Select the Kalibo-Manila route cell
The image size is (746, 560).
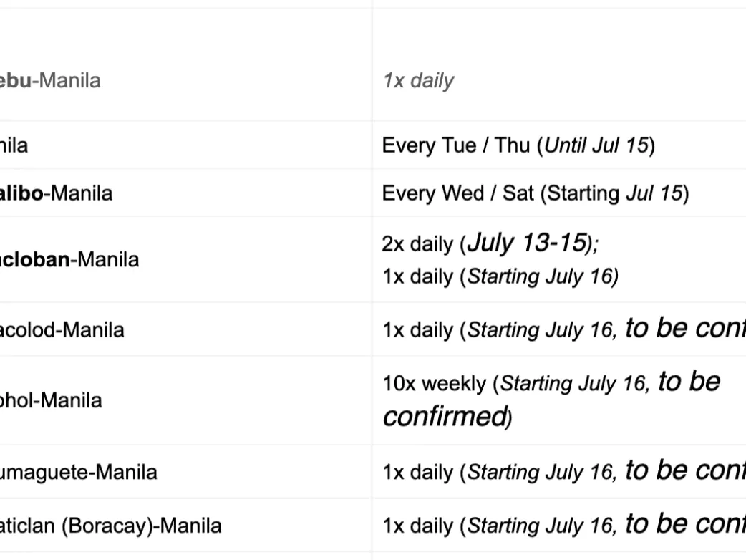tap(56, 193)
